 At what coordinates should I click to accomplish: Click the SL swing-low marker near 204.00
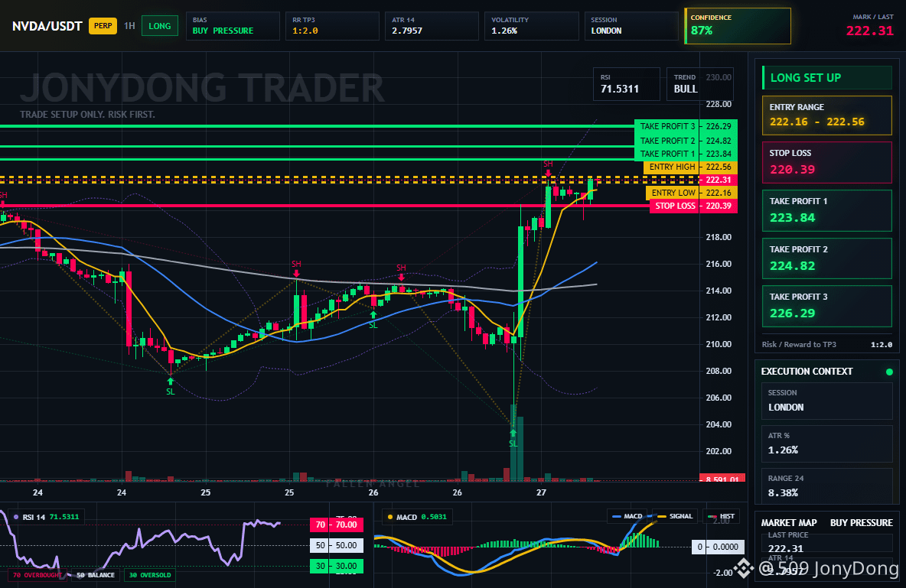513,439
